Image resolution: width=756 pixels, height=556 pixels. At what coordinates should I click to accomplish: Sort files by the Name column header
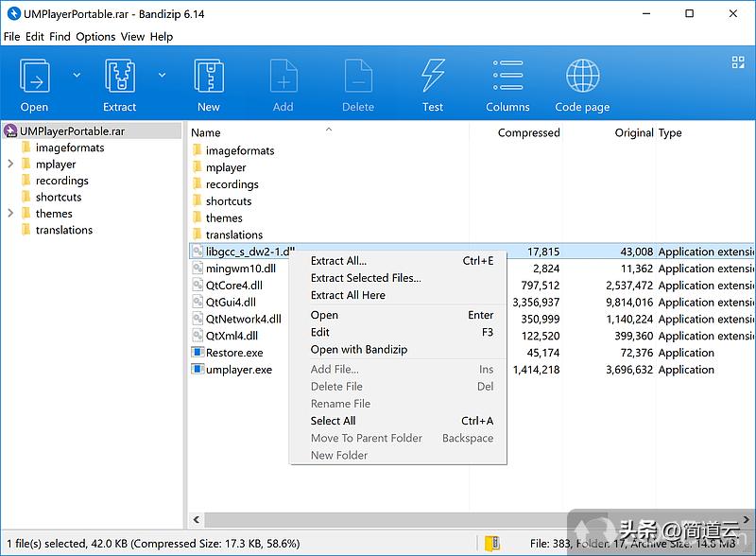(x=206, y=133)
